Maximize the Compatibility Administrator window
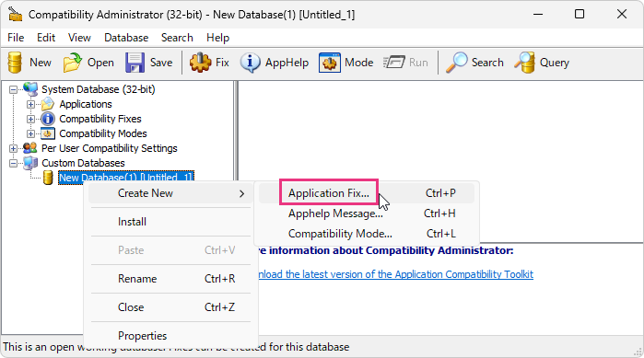 580,15
